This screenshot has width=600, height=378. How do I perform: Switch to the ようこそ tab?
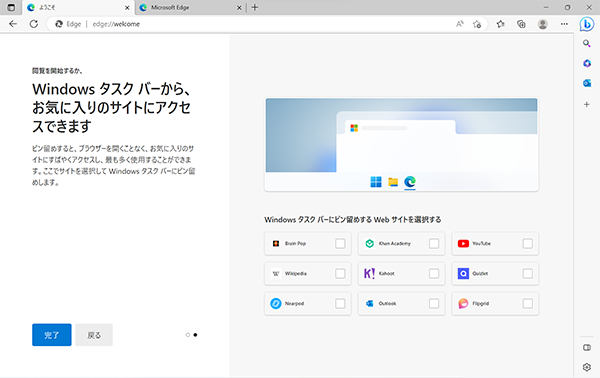tap(78, 8)
